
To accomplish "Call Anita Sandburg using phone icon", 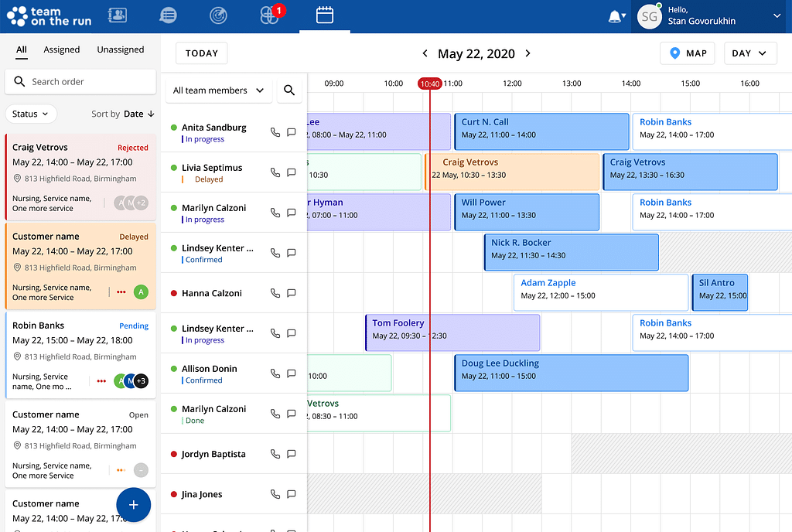I will pyautogui.click(x=275, y=132).
